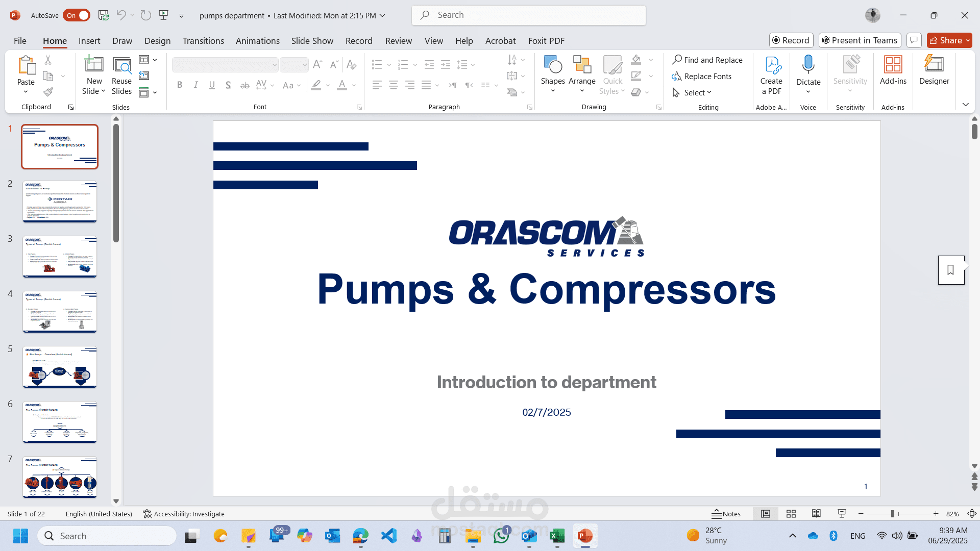Select slide 2 thumbnail
This screenshot has height=551, width=980.
tap(60, 202)
